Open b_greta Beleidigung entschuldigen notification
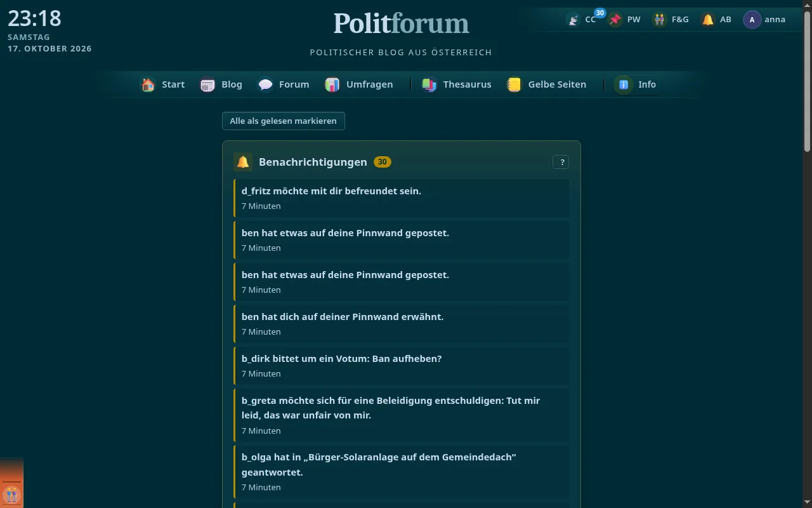This screenshot has height=508, width=812. click(402, 415)
